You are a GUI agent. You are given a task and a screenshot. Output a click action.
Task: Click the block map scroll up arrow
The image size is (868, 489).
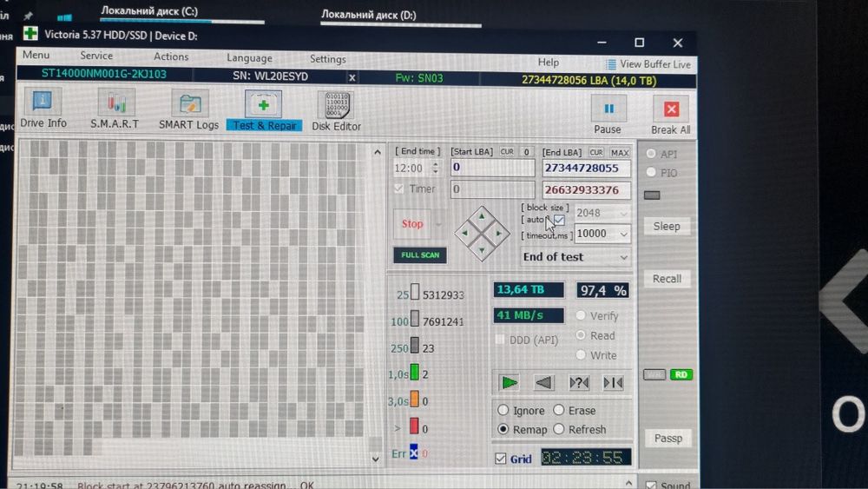click(x=377, y=152)
